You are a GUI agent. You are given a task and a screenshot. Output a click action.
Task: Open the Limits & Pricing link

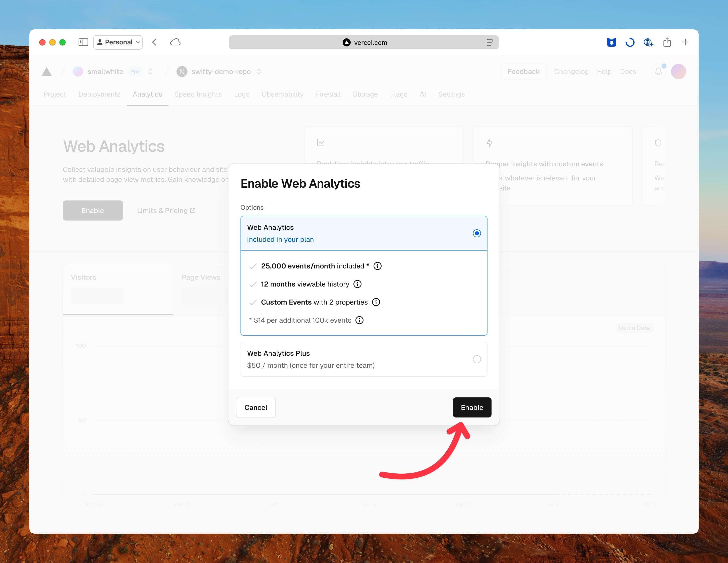point(166,210)
